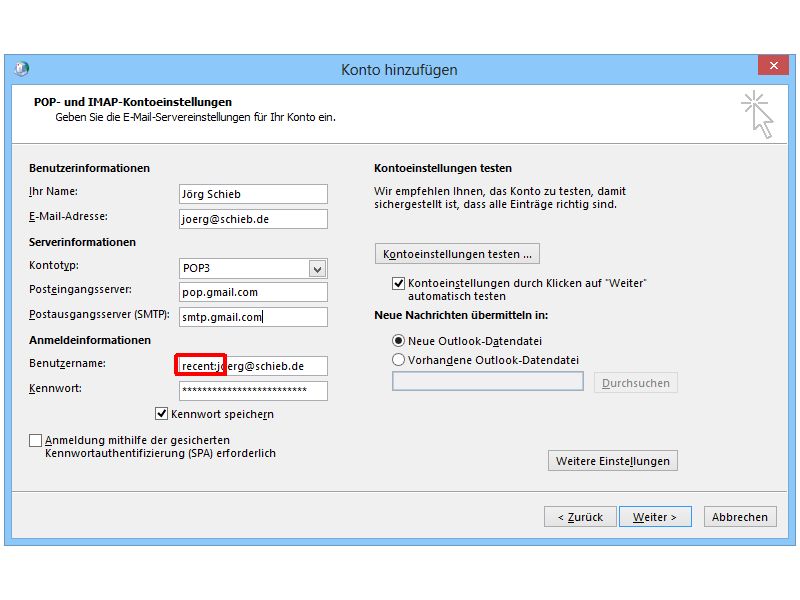Open Weitere Einstellungen
This screenshot has width=800, height=600.
[x=613, y=460]
